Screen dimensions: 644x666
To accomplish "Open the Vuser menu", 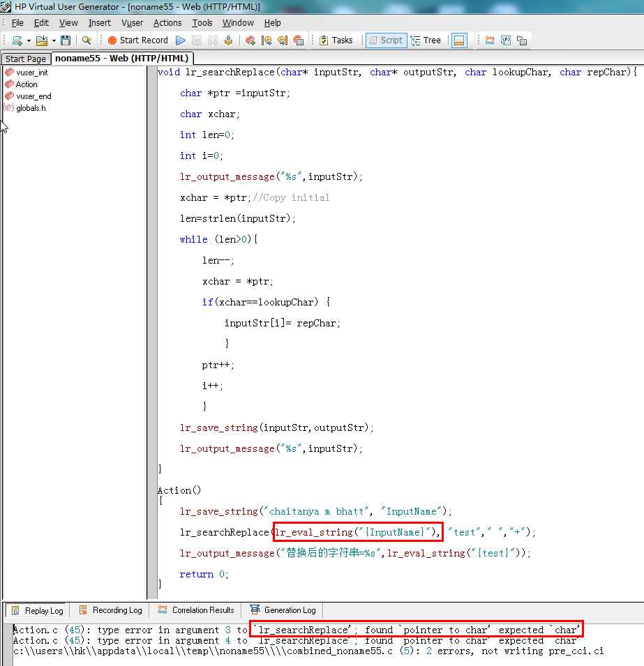I will [132, 23].
